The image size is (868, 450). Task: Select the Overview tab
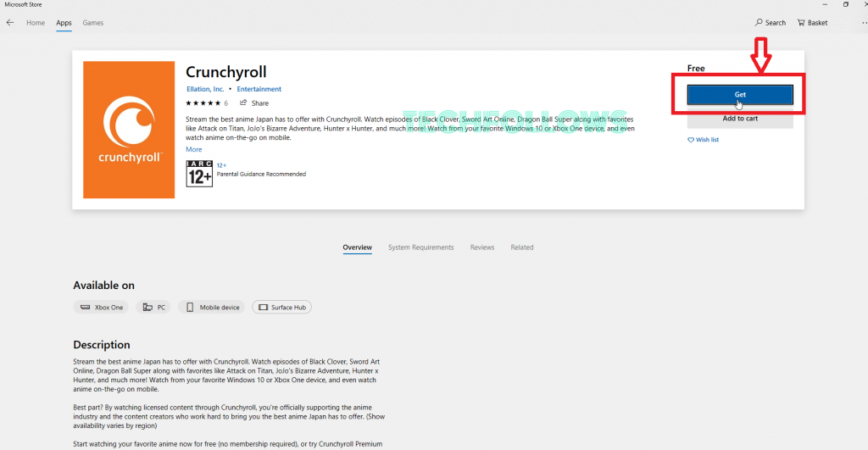[x=357, y=247]
